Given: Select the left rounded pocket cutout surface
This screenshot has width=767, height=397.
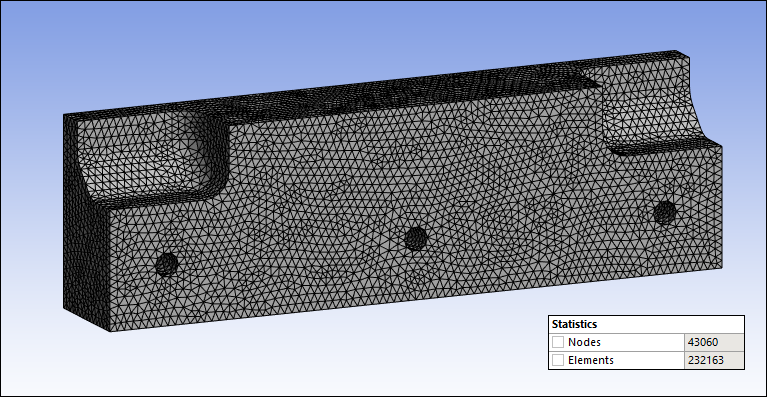Looking at the screenshot, I should 147,161.
